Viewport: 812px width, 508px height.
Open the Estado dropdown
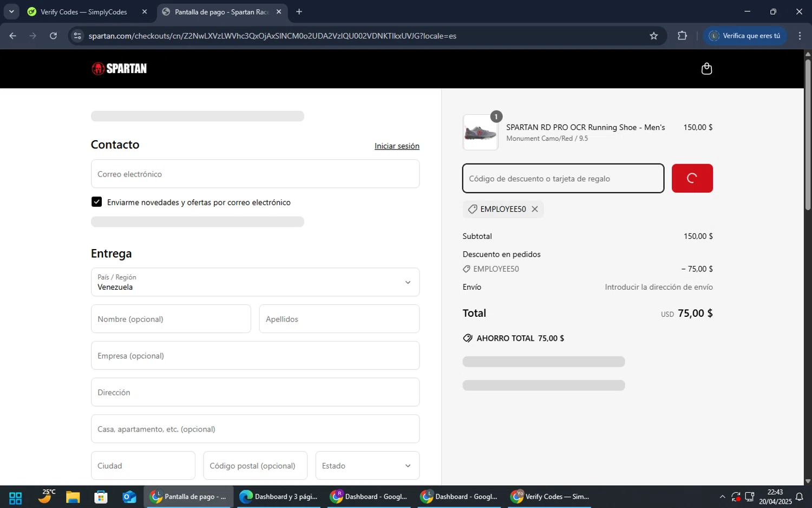coord(367,466)
